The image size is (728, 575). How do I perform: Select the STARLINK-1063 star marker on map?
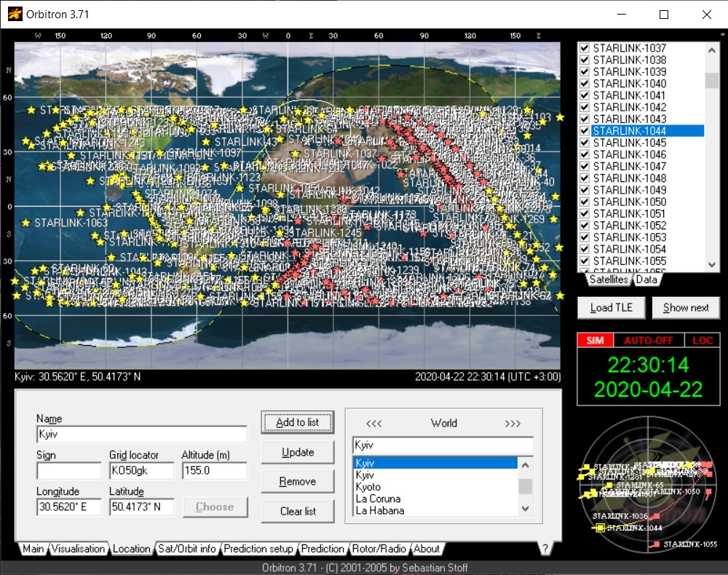coord(27,223)
